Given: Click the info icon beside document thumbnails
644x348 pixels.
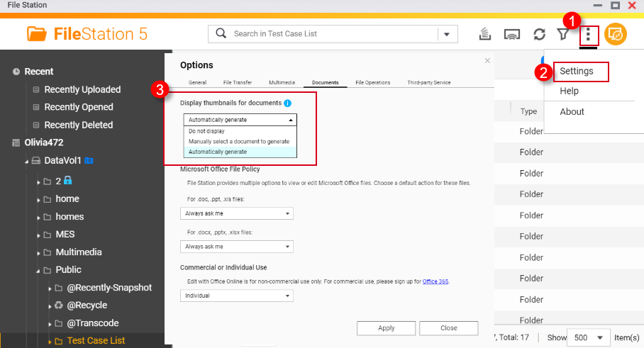Looking at the screenshot, I should (x=288, y=103).
